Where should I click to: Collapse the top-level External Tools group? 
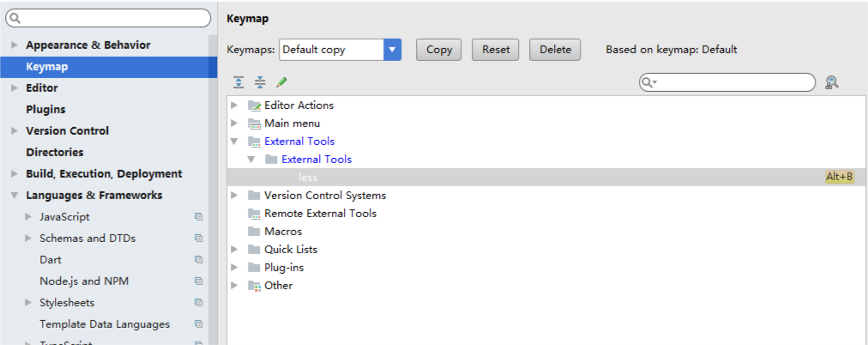[x=235, y=142]
